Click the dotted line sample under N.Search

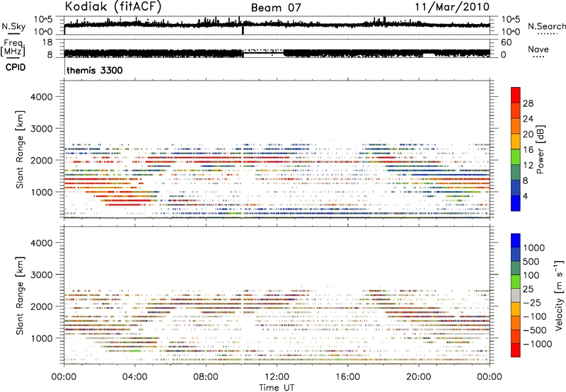(547, 33)
